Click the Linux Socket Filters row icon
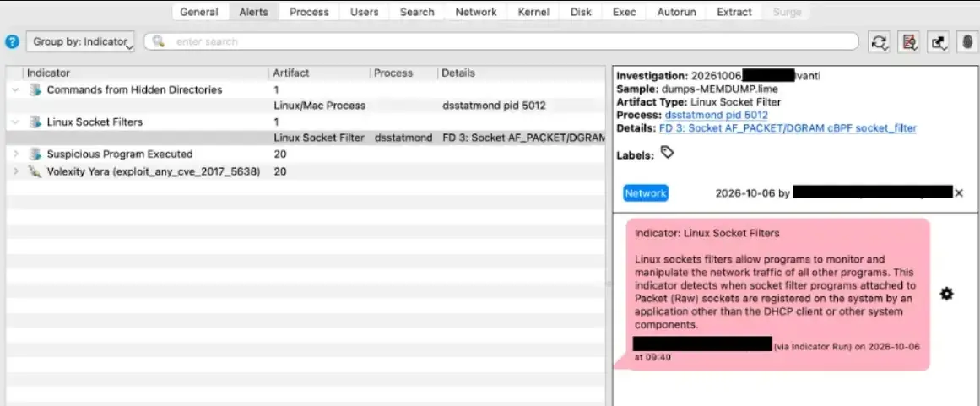This screenshot has height=406, width=980. point(35,122)
